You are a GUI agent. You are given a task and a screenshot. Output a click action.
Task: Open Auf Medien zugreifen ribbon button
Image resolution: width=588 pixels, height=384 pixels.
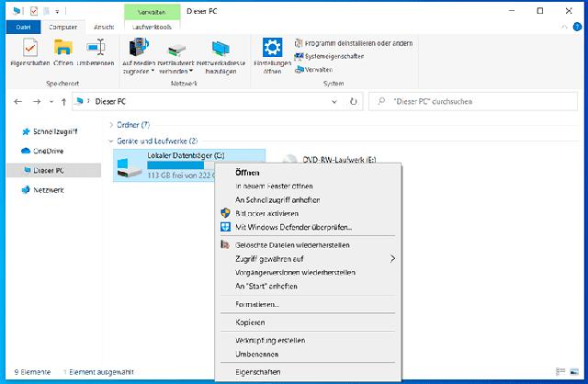point(139,56)
